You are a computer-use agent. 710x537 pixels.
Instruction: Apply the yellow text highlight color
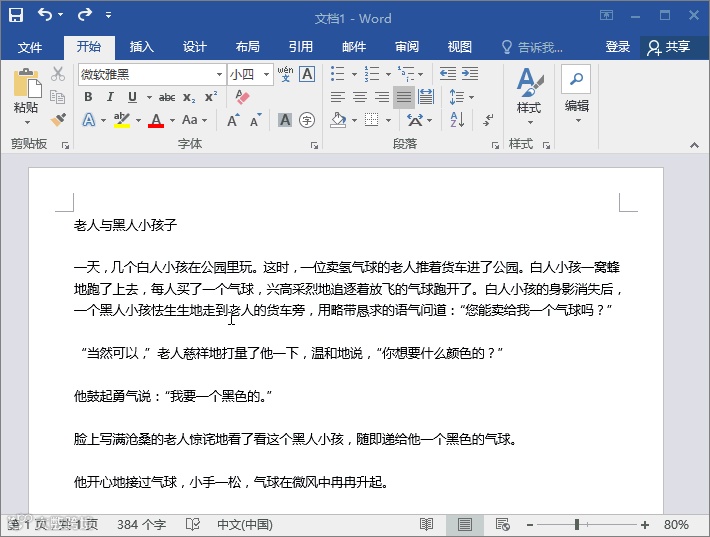[x=122, y=120]
